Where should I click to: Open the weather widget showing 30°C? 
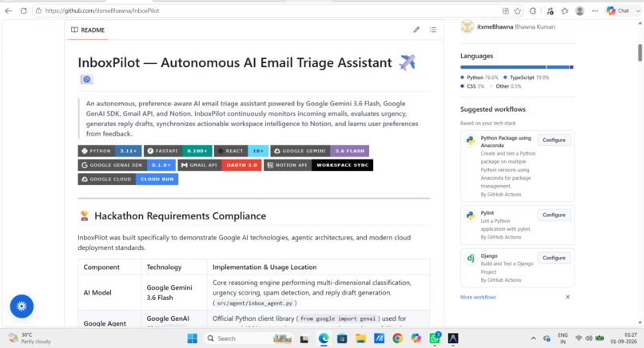(x=29, y=338)
